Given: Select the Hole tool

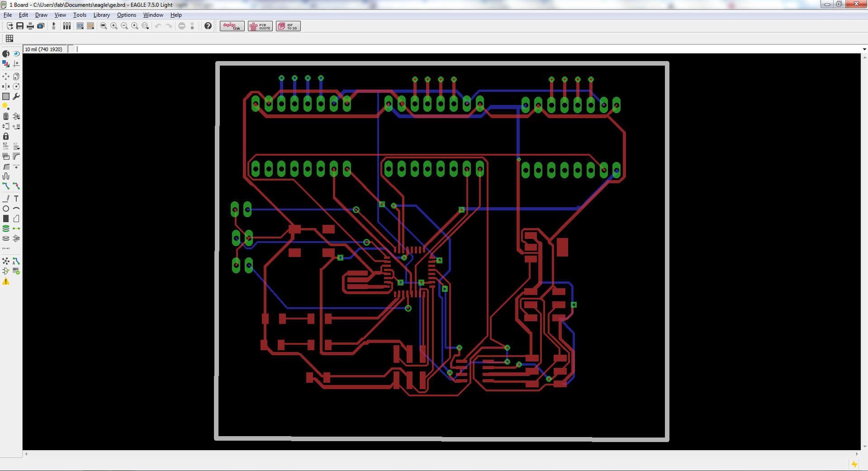Looking at the screenshot, I should click(6, 238).
